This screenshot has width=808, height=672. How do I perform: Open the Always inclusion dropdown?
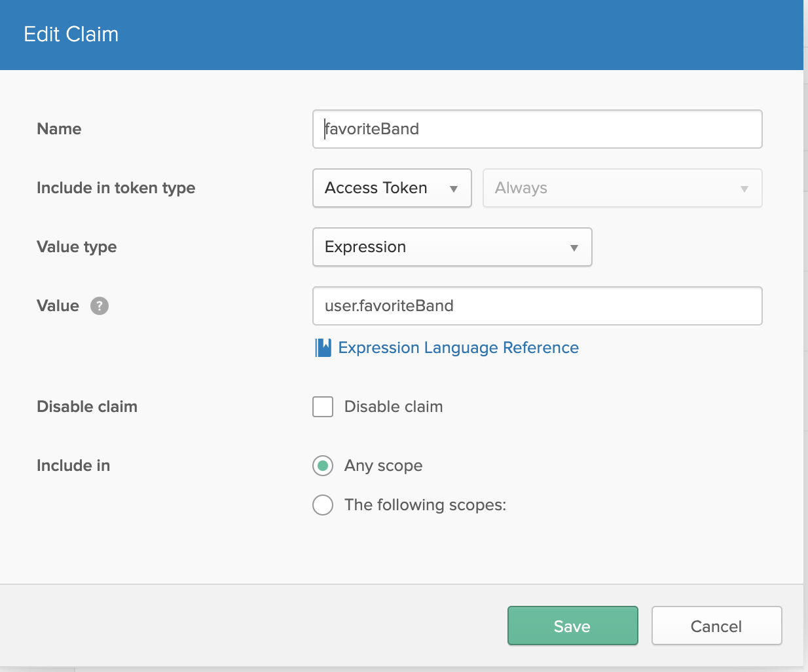click(622, 188)
